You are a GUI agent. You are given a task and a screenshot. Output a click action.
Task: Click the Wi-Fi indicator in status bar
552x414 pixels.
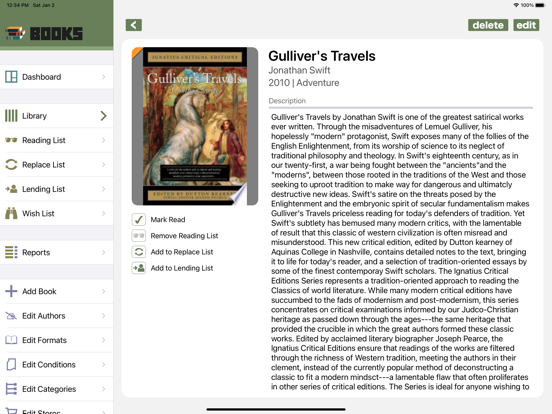[516, 5]
